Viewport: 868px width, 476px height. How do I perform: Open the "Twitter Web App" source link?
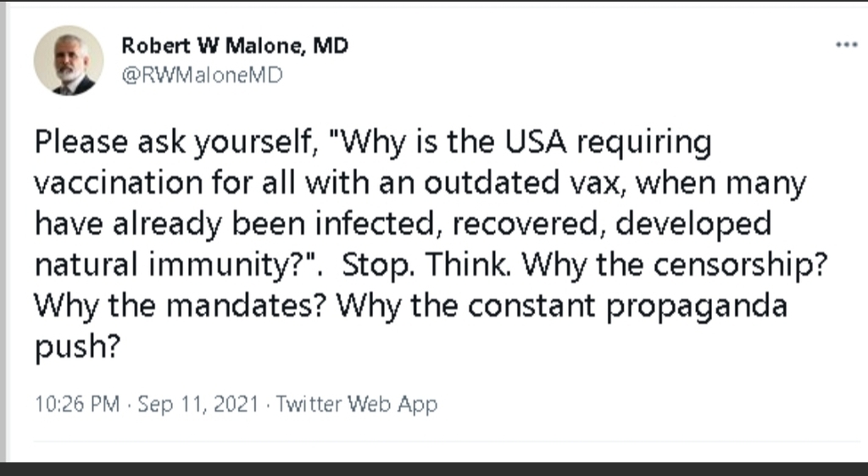pyautogui.click(x=357, y=404)
